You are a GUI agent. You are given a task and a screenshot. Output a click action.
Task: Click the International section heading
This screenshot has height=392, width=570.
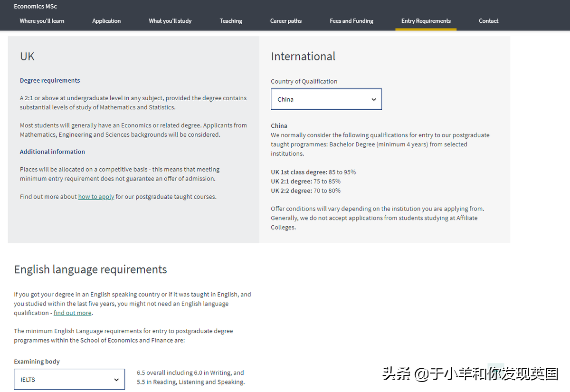(303, 57)
